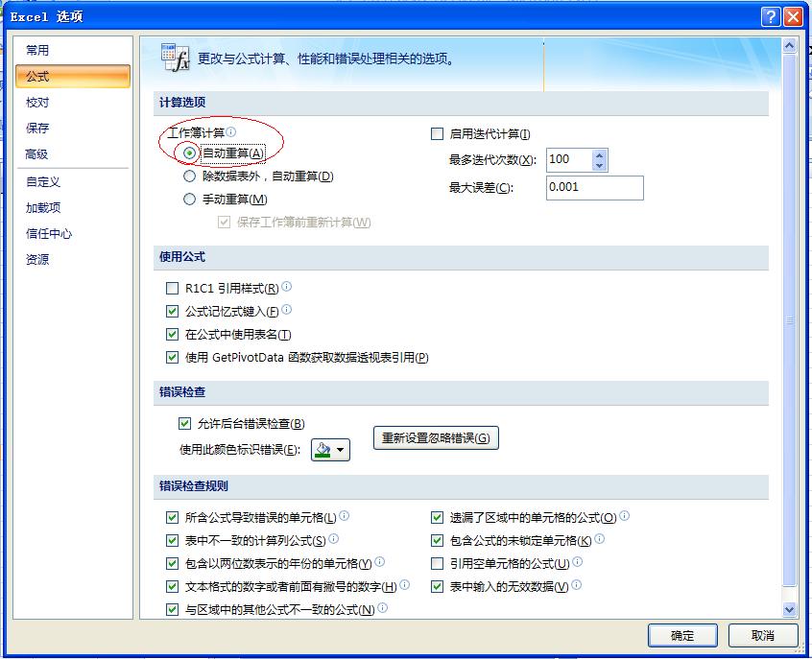This screenshot has height=659, width=812.
Task: Open 自定义 category in sidebar
Action: (73, 181)
